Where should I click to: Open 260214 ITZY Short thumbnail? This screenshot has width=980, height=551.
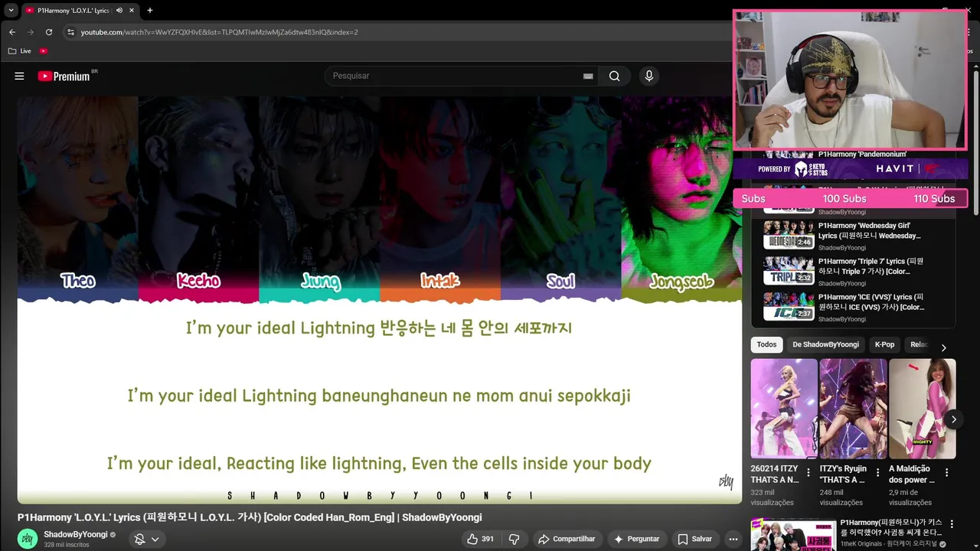coord(784,409)
